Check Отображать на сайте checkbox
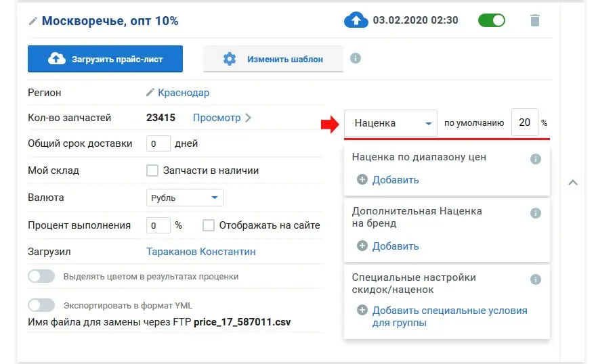 click(x=209, y=225)
